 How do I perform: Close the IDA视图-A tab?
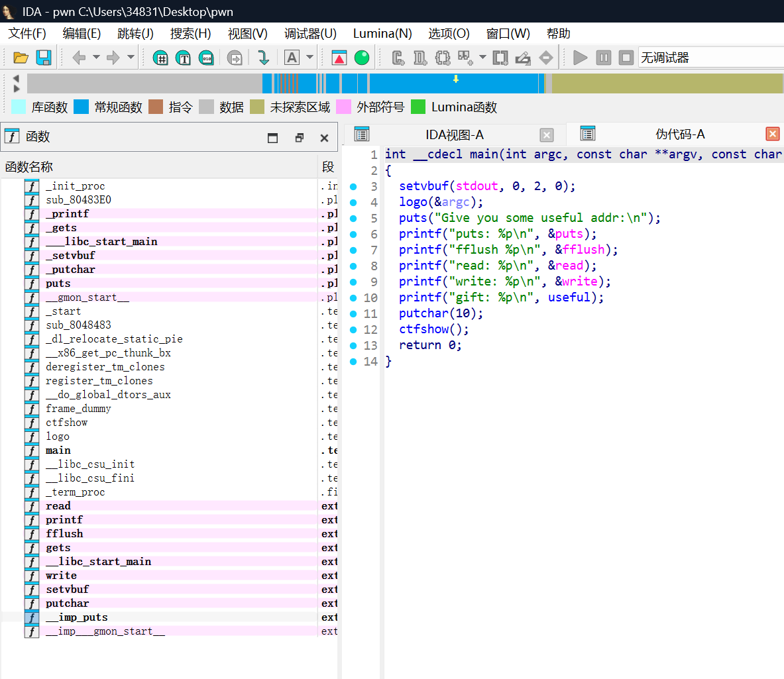click(x=547, y=135)
